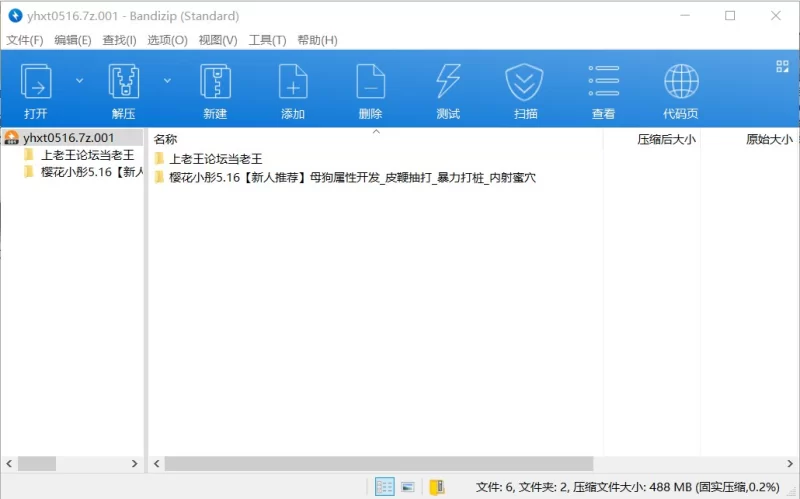800x499 pixels.
Task: Select 上老王论坛当老王 folder in left tree
Action: (x=87, y=155)
